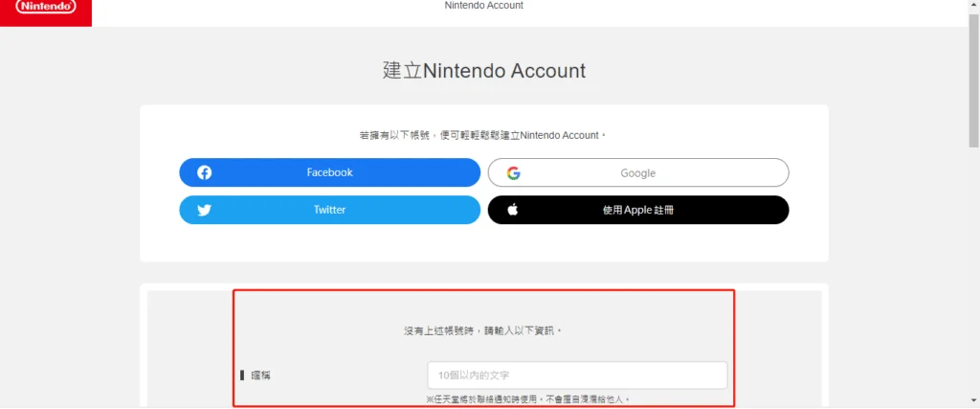Click the Facebook logo icon

click(x=205, y=172)
